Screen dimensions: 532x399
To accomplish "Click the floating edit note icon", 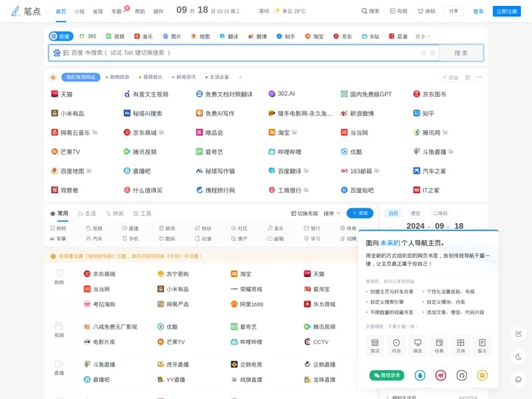I will pos(518,334).
